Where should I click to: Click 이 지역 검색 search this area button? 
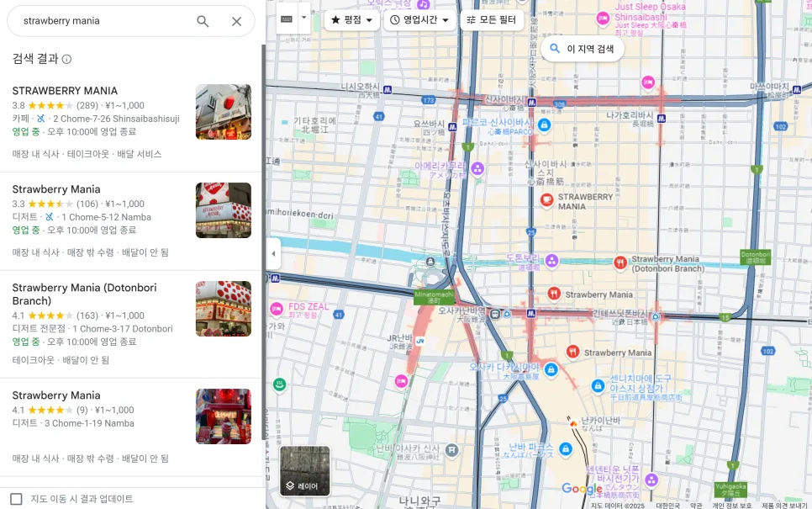(583, 49)
